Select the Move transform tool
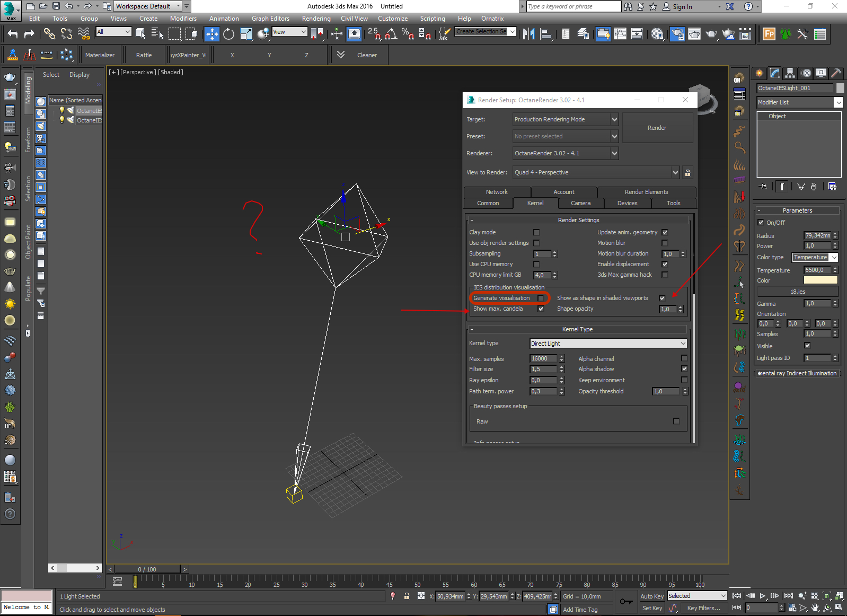Image resolution: width=847 pixels, height=616 pixels. pyautogui.click(x=212, y=34)
